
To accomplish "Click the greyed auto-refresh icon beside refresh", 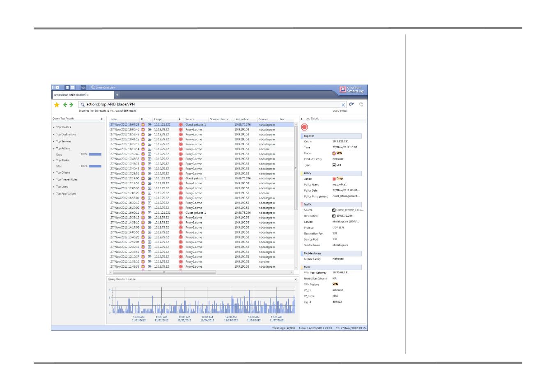I will click(361, 104).
